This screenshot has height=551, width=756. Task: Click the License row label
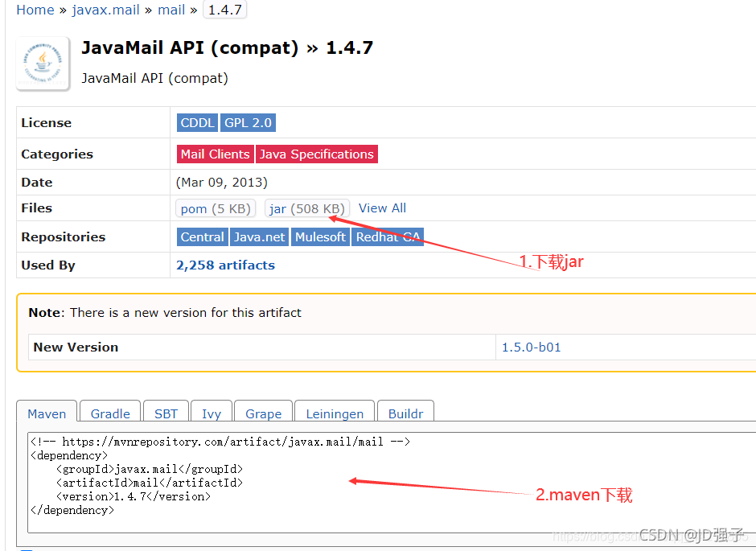tap(47, 122)
